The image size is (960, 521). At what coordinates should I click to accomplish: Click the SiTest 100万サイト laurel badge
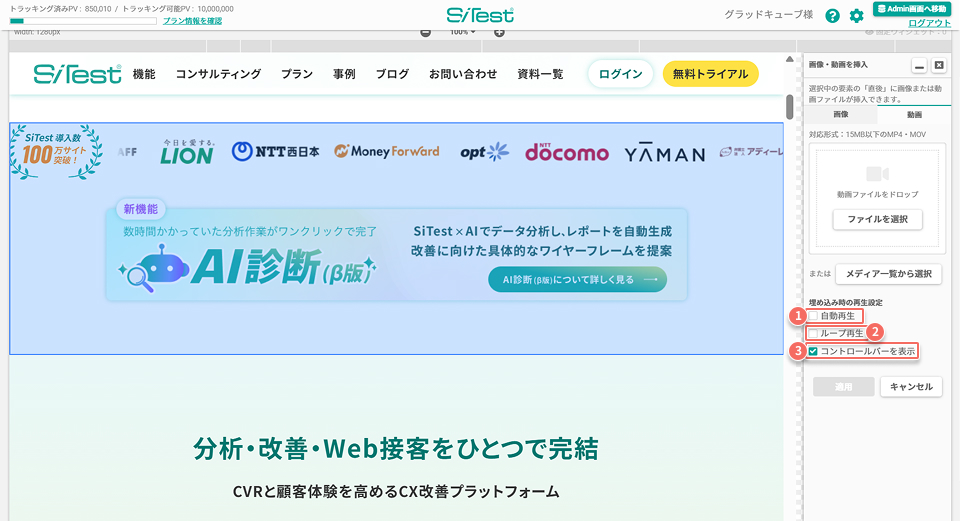coord(55,152)
